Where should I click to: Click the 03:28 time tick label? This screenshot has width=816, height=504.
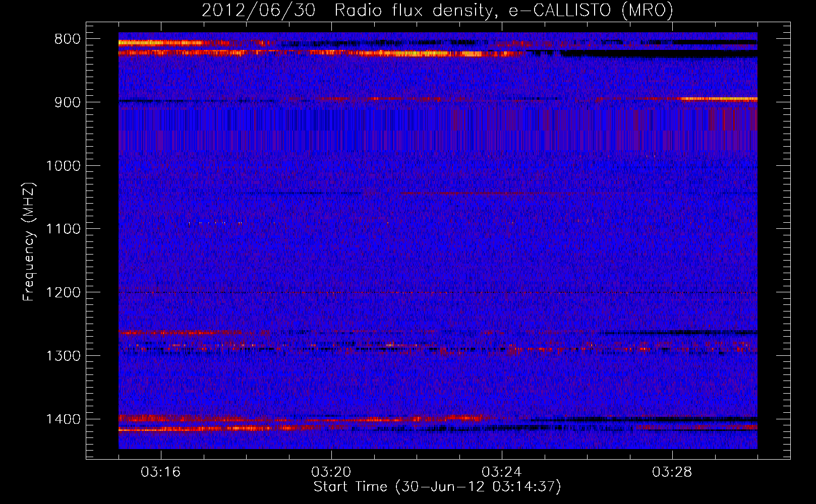[x=672, y=472]
